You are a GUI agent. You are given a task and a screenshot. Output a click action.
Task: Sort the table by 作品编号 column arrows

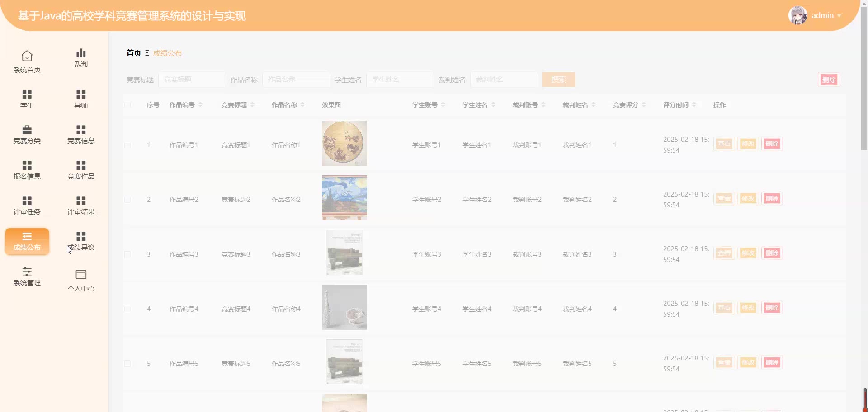coord(200,105)
